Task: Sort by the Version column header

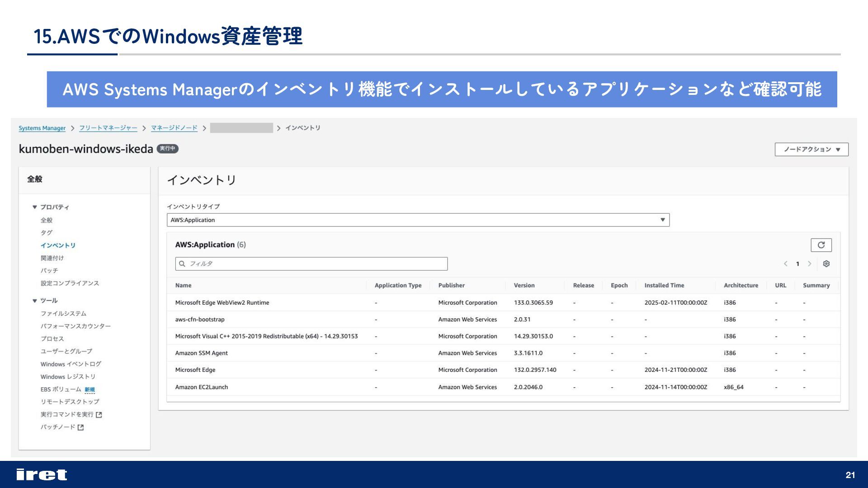Action: [524, 286]
